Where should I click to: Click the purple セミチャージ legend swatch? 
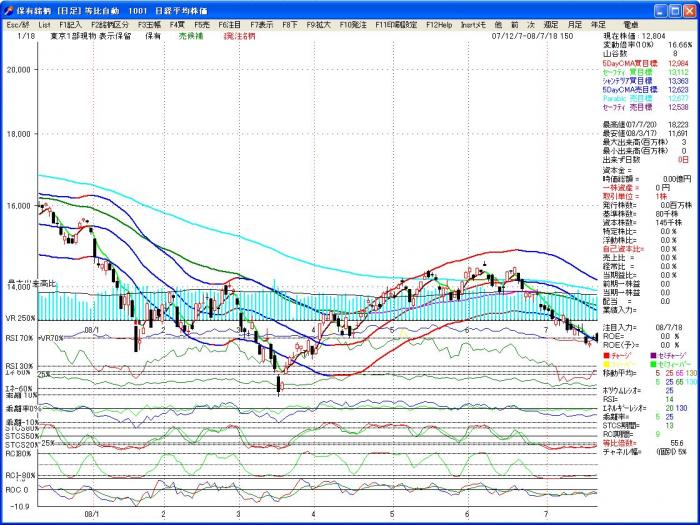(653, 355)
